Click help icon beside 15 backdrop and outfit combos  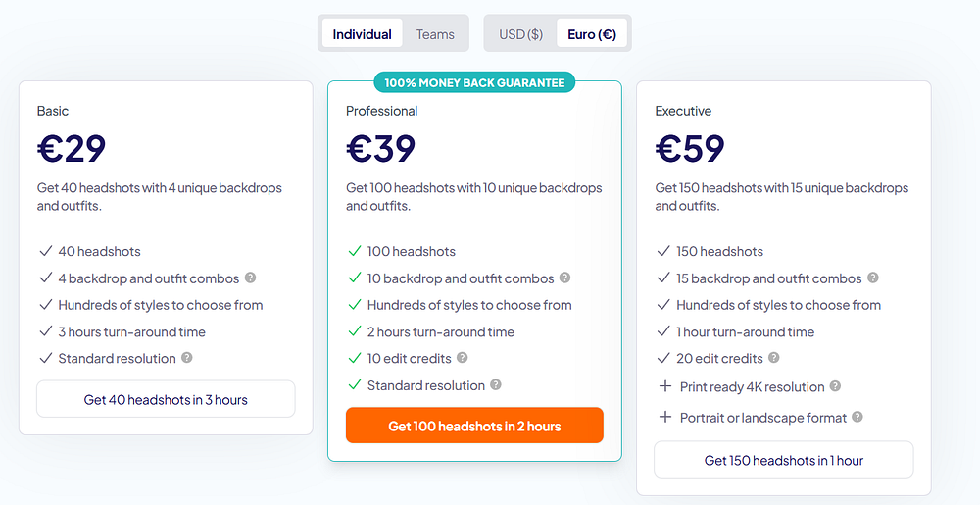873,278
